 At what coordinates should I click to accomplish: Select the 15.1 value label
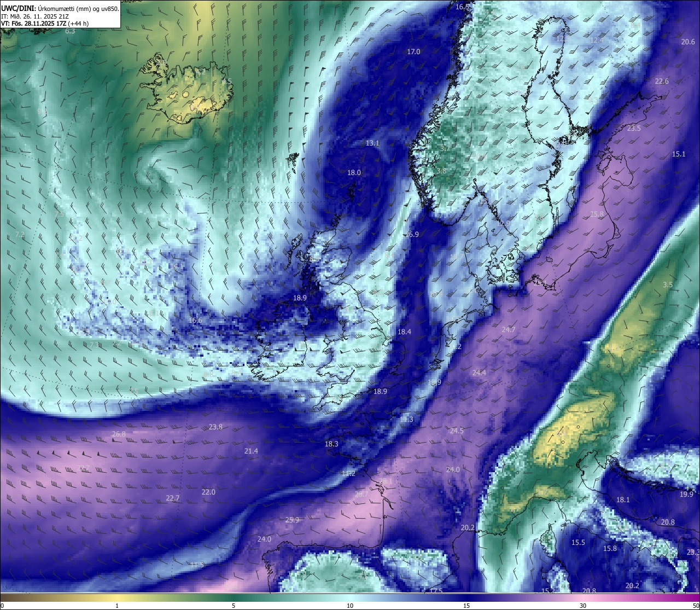click(679, 154)
